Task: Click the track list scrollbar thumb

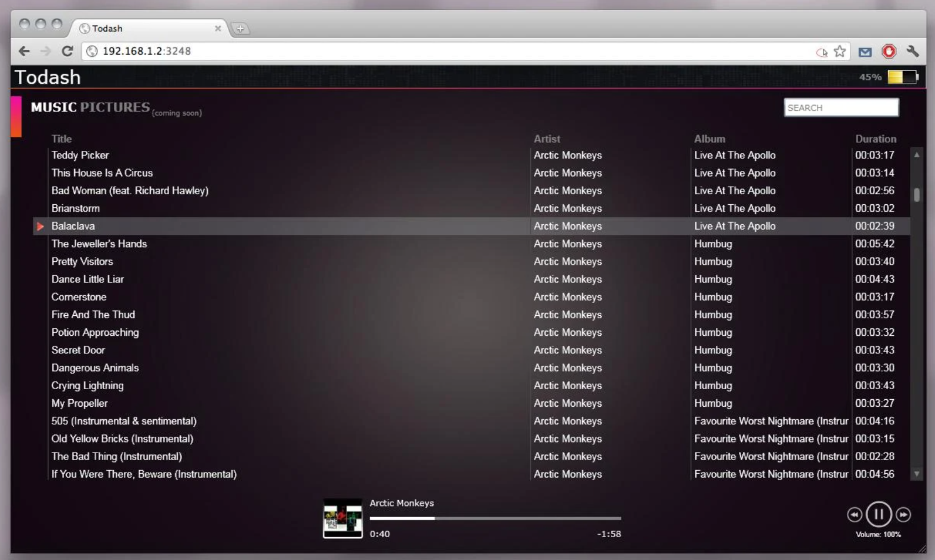Action: click(916, 194)
